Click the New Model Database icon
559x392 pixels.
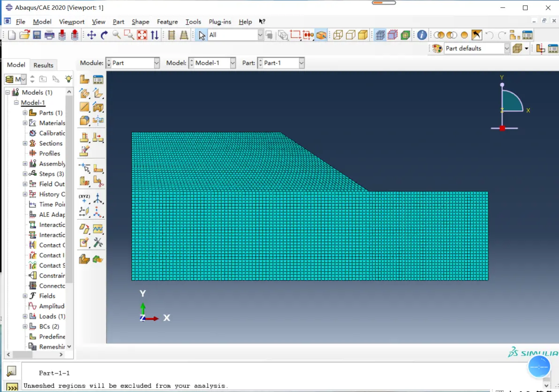pyautogui.click(x=11, y=35)
